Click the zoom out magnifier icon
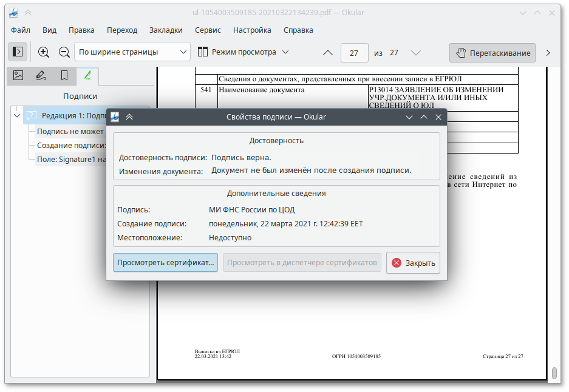Viewport: 569px width, 392px height. 64,52
